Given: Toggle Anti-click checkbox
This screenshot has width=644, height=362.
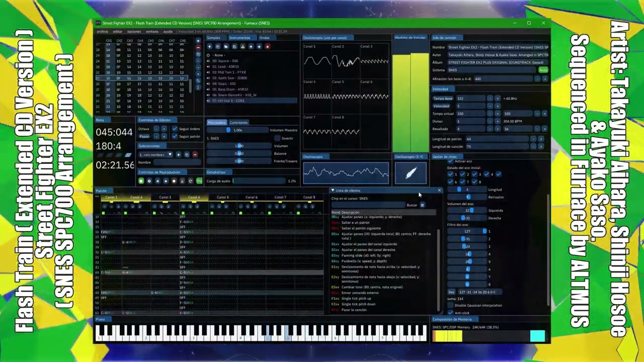Looking at the screenshot, I should [450, 313].
